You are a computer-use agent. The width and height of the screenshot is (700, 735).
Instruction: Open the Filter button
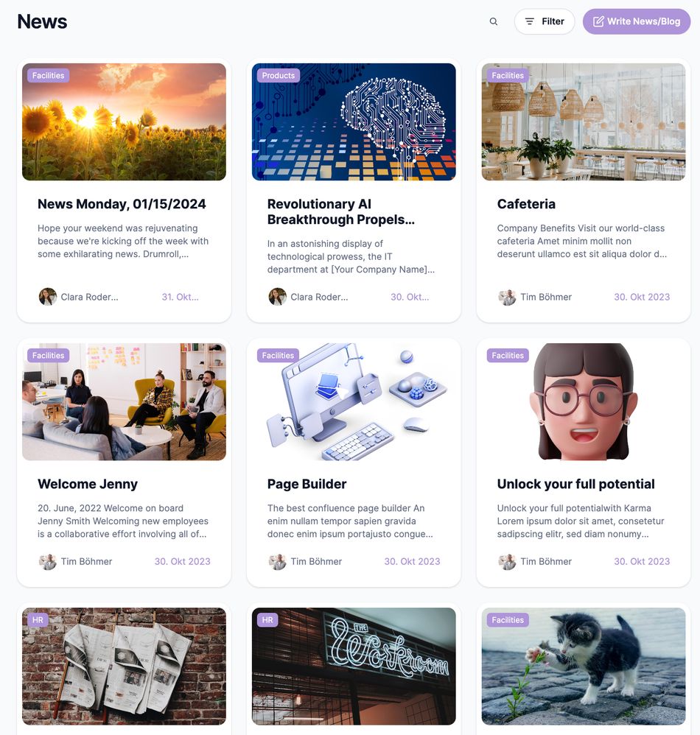[545, 21]
